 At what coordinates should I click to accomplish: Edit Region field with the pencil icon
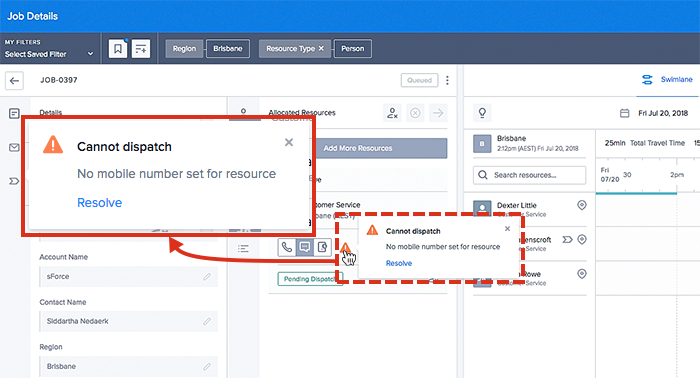[x=207, y=366]
